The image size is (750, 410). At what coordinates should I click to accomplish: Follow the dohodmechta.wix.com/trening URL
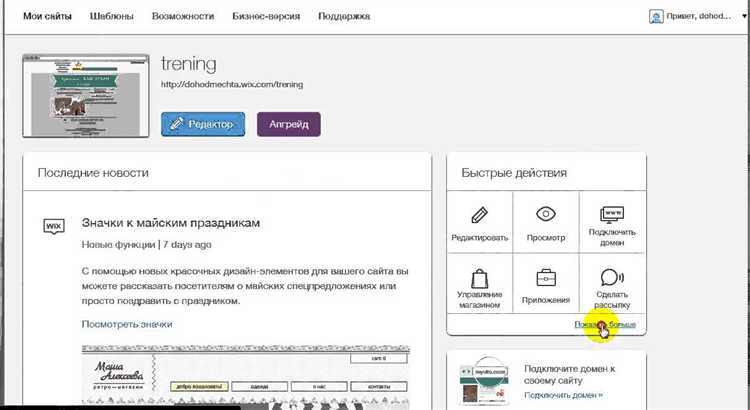(232, 85)
